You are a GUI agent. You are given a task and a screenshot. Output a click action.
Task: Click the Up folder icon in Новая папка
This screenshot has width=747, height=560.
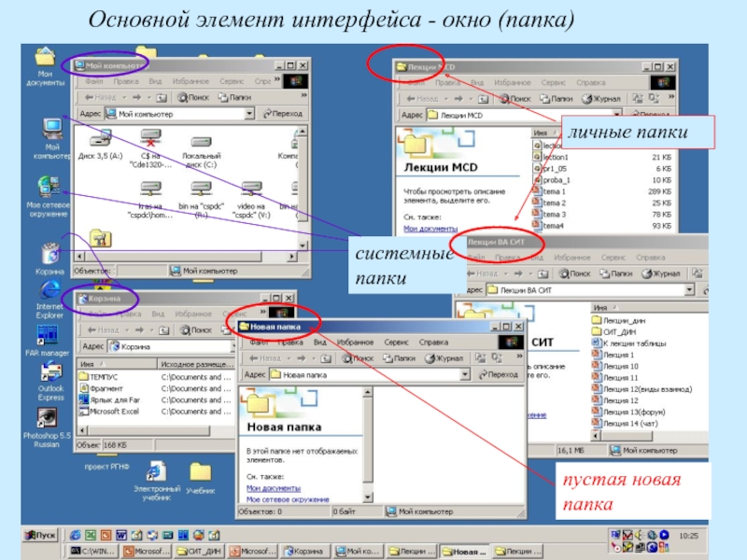pos(325,358)
